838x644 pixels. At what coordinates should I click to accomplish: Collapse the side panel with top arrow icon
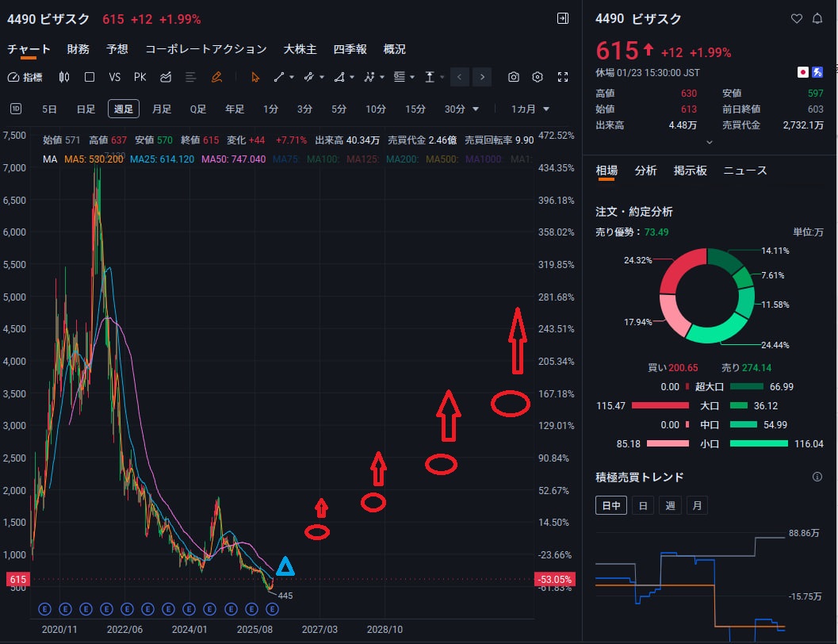tap(563, 19)
